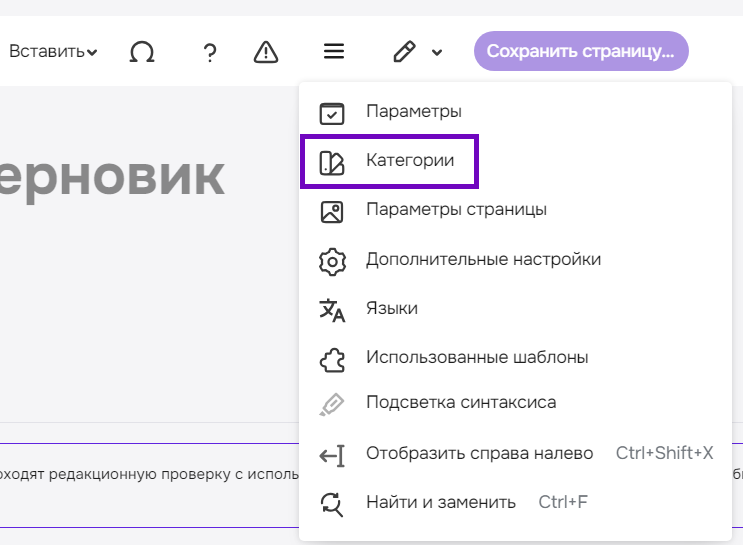This screenshot has width=749, height=545.
Task: Open the special character Omega tool
Action: [x=142, y=52]
